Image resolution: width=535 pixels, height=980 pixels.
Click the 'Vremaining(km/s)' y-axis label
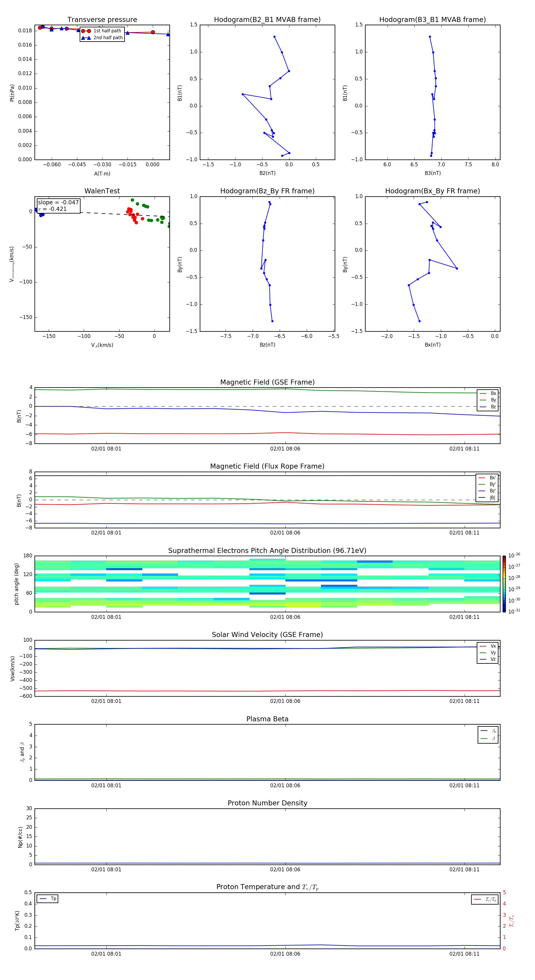[12, 264]
